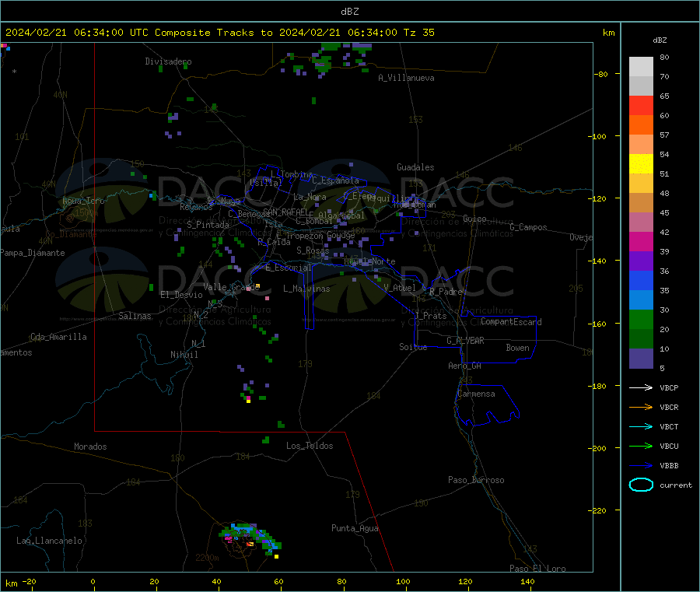Click the 'Morados' map label
The image size is (700, 592).
(90, 447)
